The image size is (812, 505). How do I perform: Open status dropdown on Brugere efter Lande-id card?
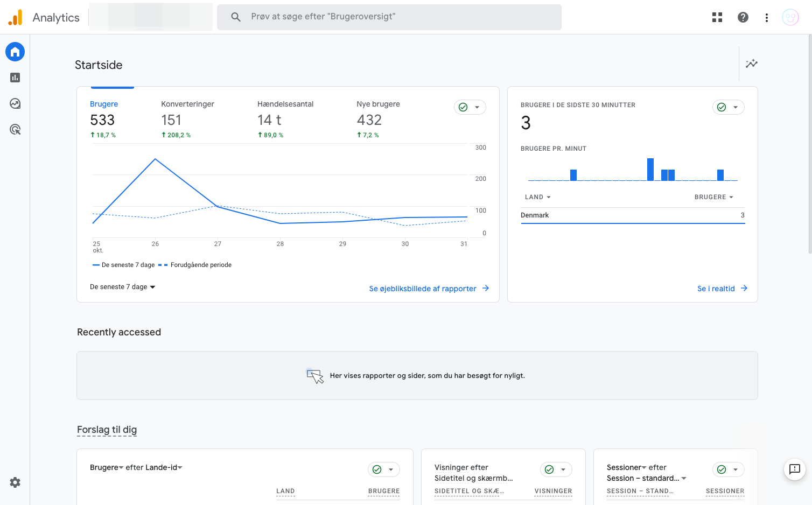(x=384, y=469)
